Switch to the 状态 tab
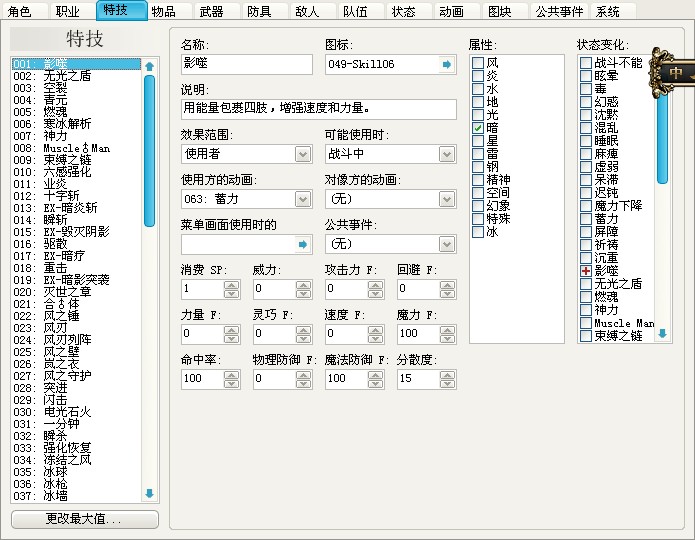 (x=407, y=11)
